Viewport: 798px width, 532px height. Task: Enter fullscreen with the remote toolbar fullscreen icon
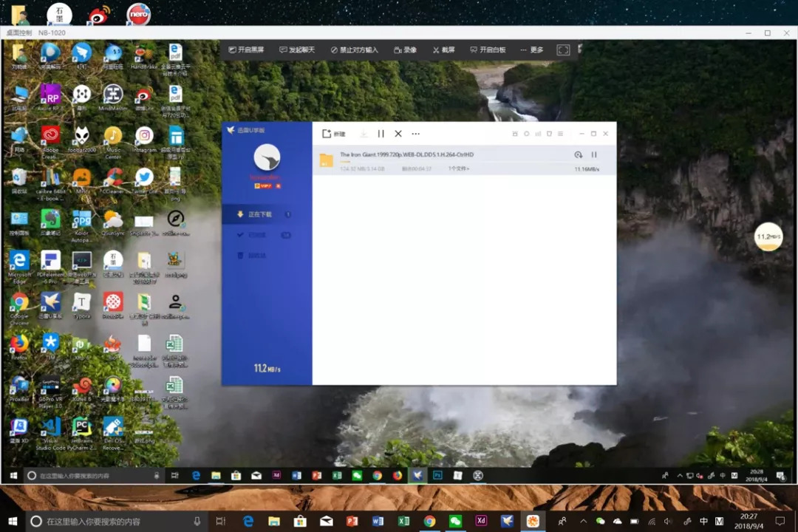click(x=563, y=50)
